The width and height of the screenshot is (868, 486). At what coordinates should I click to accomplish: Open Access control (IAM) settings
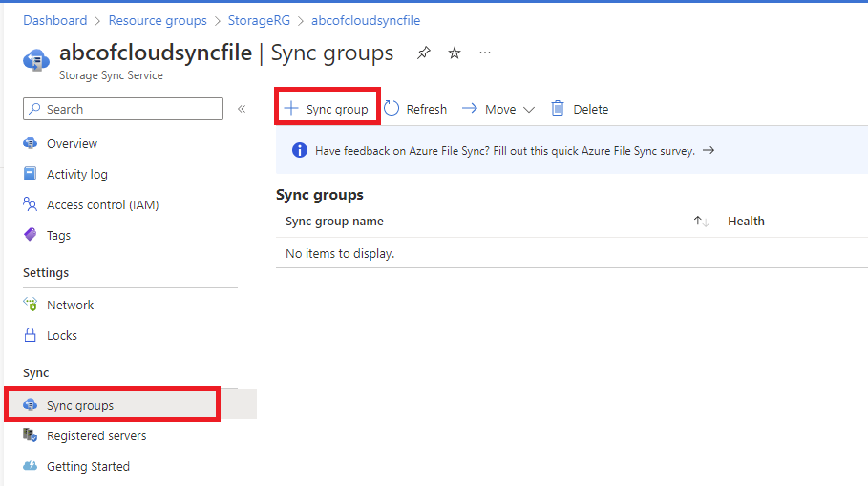pos(102,204)
